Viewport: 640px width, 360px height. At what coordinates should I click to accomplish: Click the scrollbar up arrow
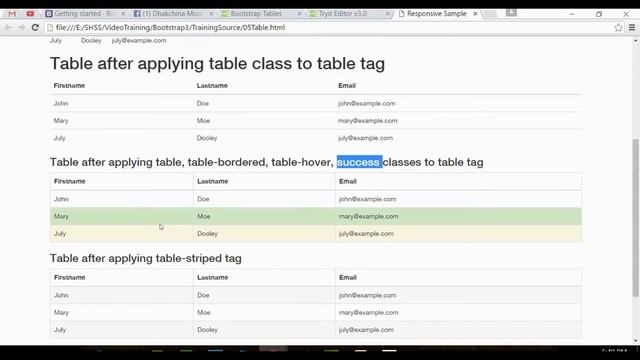click(635, 41)
